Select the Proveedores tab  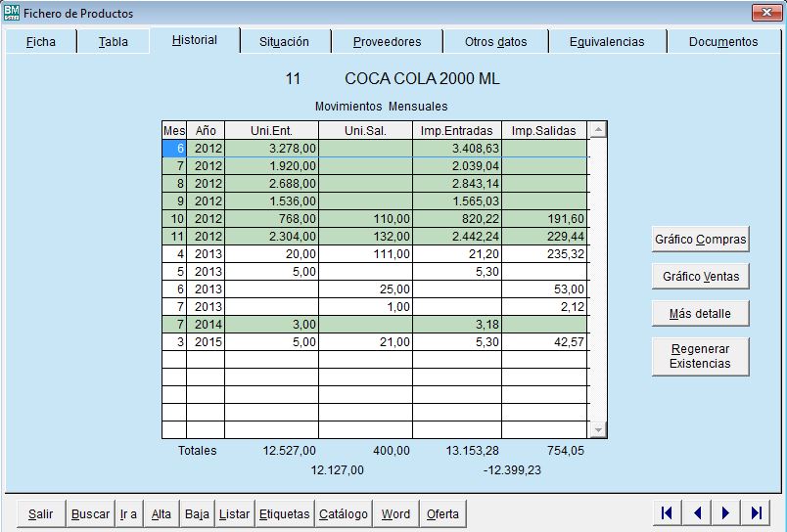(x=387, y=42)
